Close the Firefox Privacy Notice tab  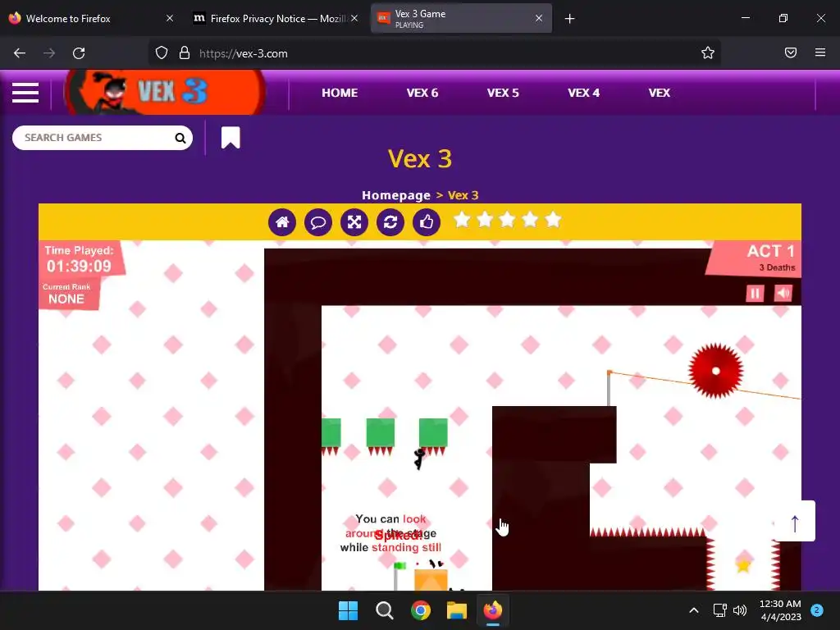pyautogui.click(x=354, y=18)
